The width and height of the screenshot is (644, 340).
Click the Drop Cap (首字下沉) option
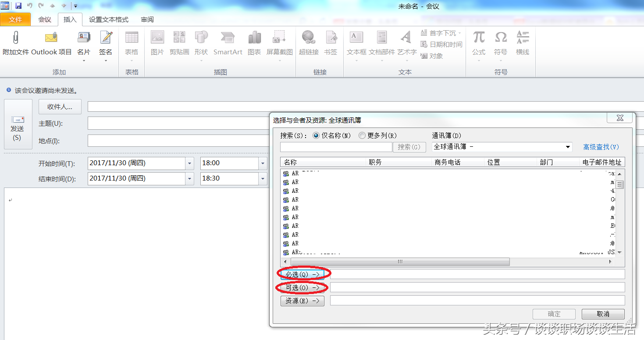pos(441,33)
